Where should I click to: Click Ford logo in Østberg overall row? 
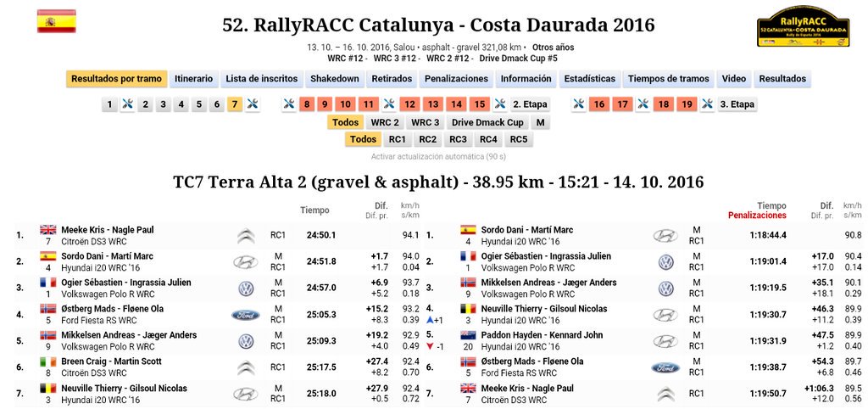point(665,367)
